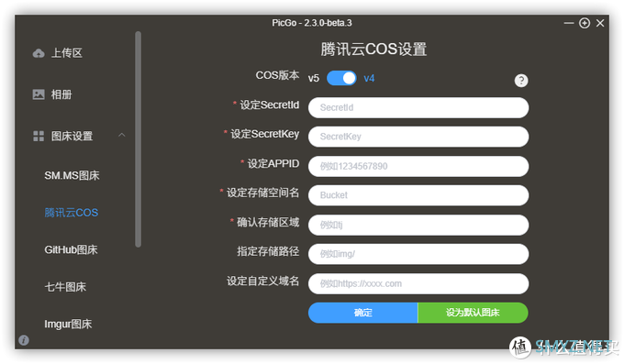Focus the storage region input field

(418, 225)
